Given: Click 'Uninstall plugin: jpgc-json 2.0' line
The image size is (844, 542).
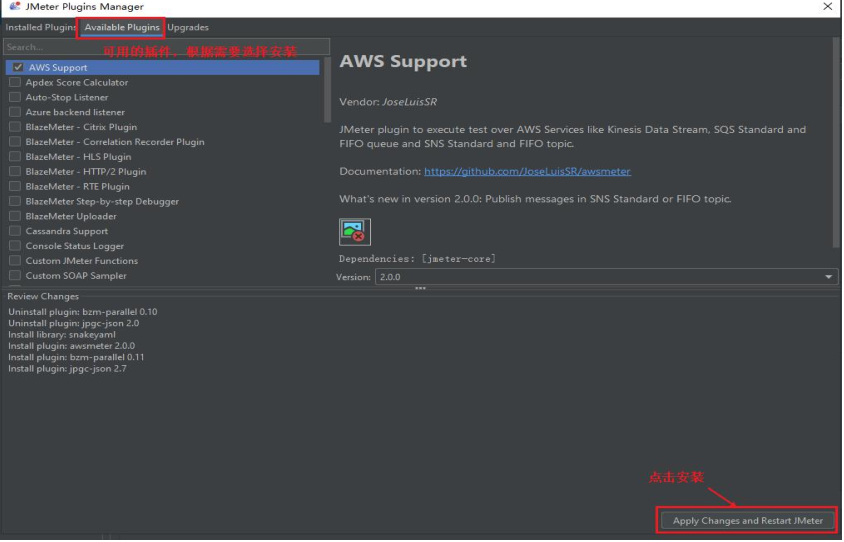Looking at the screenshot, I should [x=74, y=323].
